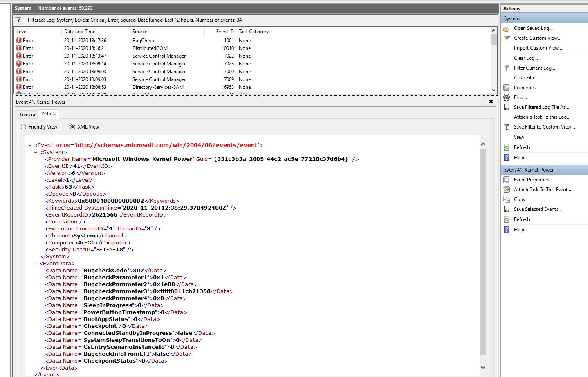This screenshot has height=377, width=588.
Task: Switch to the General tab
Action: click(28, 115)
